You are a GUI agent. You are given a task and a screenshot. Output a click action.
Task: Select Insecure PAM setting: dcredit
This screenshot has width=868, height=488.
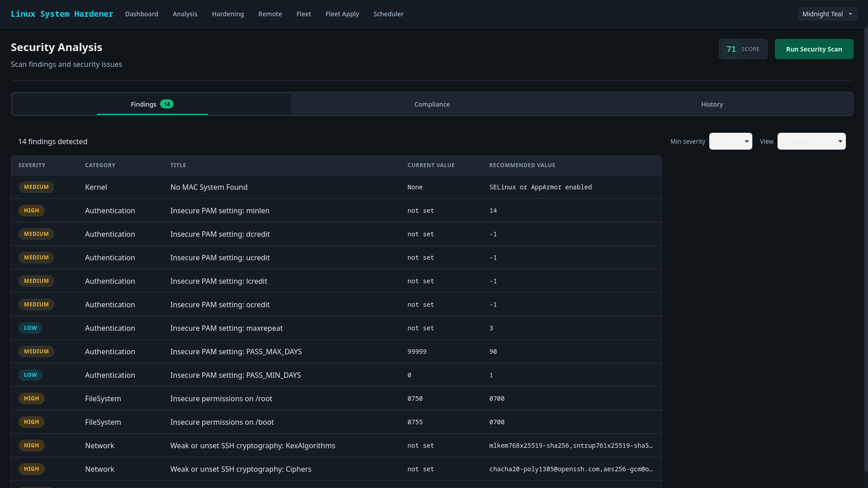tap(336, 234)
